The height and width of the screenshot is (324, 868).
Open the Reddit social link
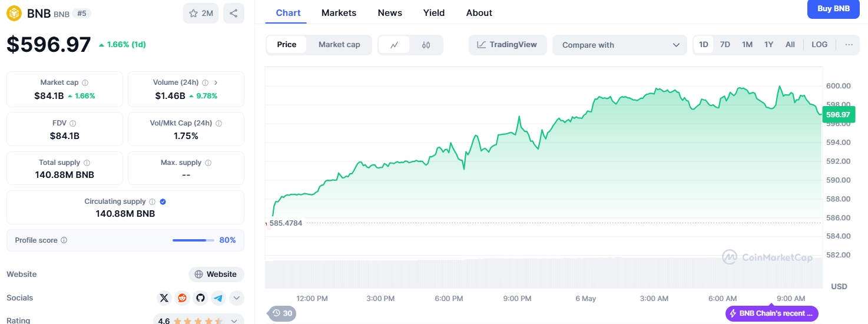click(183, 298)
